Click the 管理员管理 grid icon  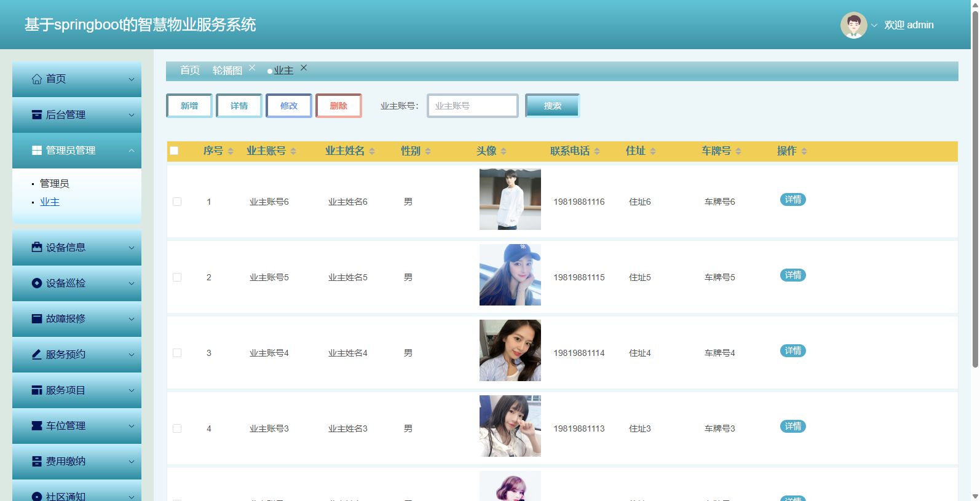(x=37, y=151)
